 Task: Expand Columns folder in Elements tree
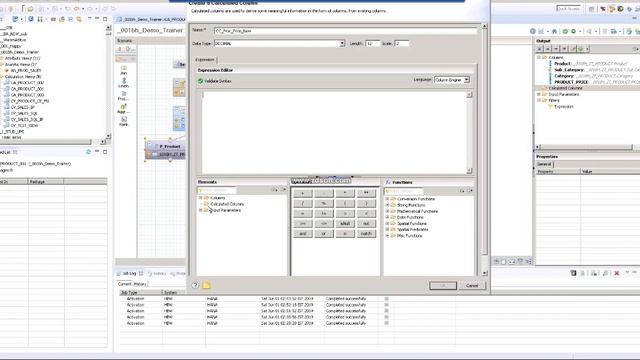[x=201, y=198]
